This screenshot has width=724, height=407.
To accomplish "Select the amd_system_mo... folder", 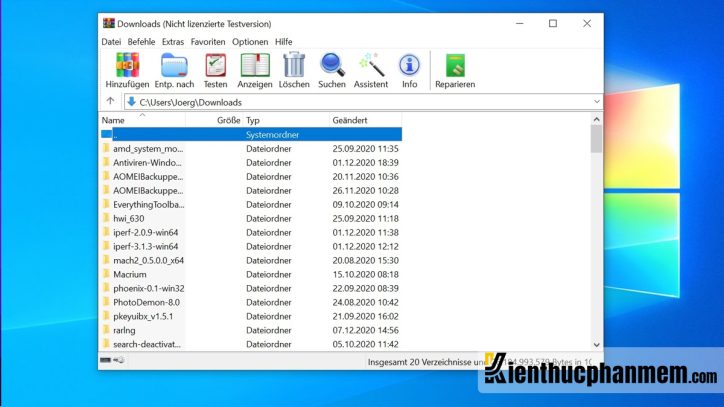I will (148, 149).
